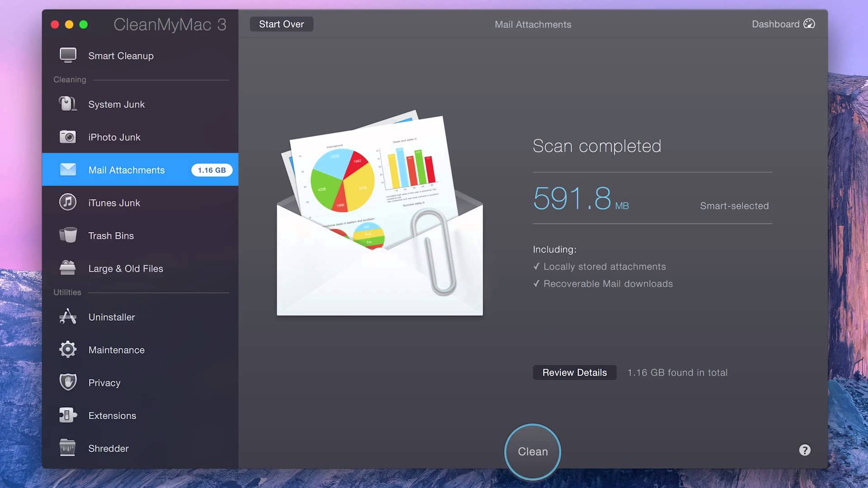Open the Extensions panel
This screenshot has width=868, height=488.
click(x=112, y=415)
